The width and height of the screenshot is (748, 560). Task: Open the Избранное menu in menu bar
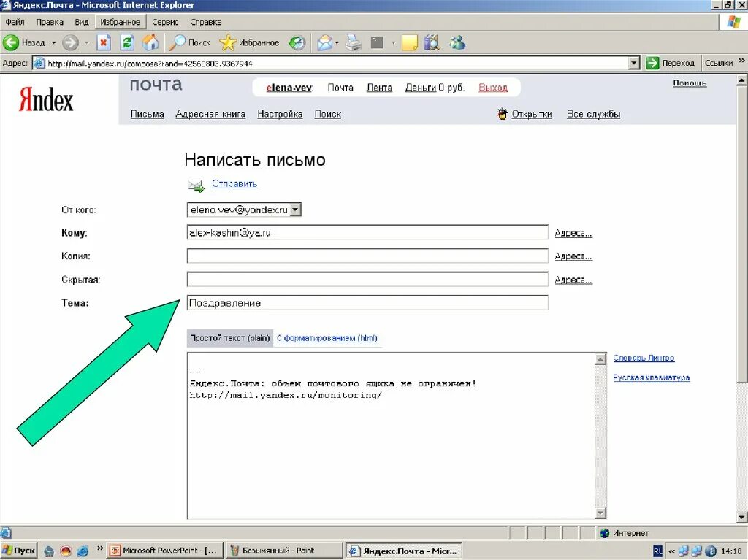coord(121,22)
